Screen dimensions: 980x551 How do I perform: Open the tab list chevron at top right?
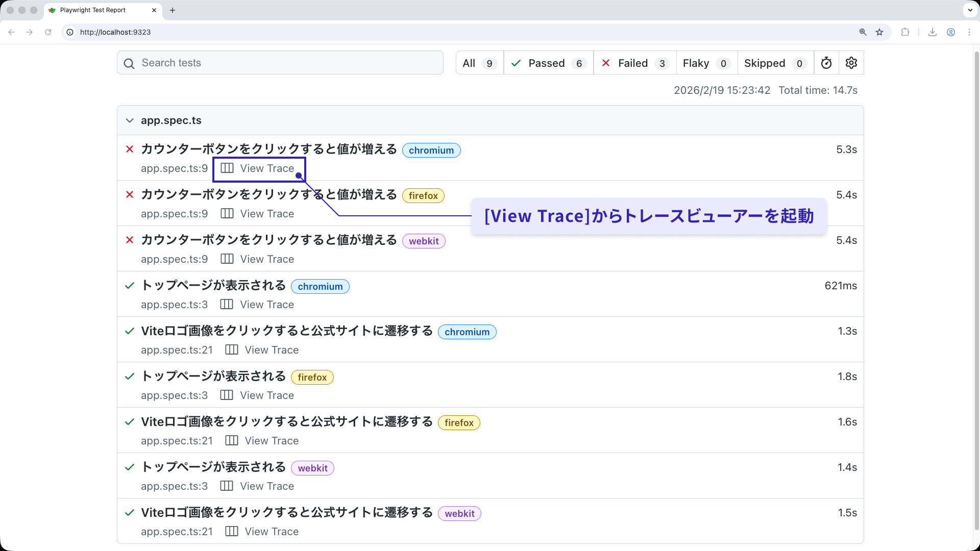pyautogui.click(x=970, y=10)
